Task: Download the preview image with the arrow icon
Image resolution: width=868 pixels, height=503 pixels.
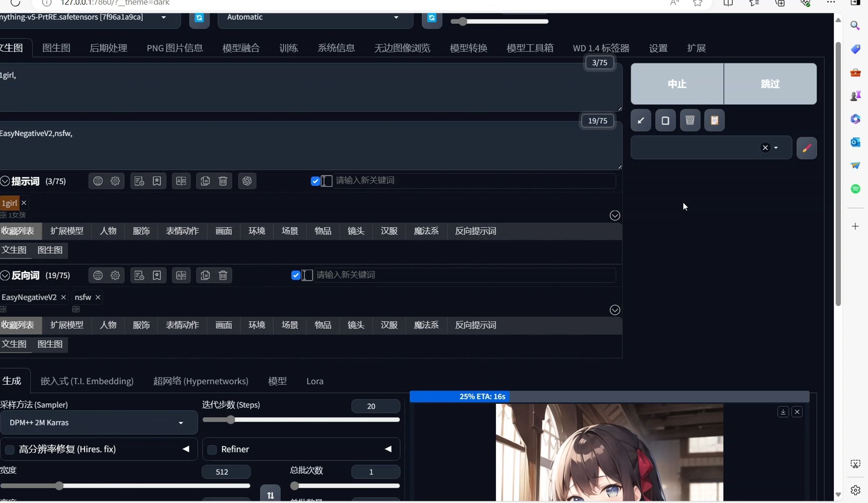Action: (783, 412)
